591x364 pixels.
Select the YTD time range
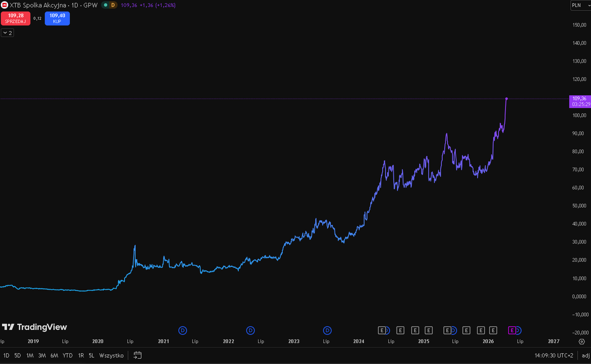tap(68, 355)
